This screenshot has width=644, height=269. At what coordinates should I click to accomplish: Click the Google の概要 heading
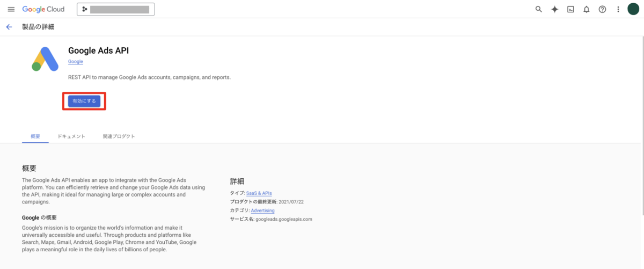(x=39, y=217)
